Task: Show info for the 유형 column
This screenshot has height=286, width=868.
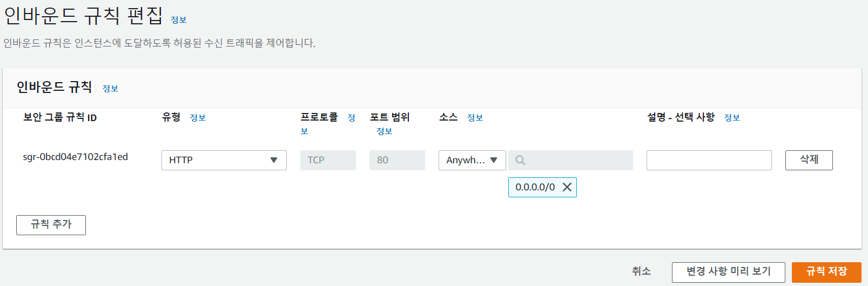Action: [x=198, y=118]
